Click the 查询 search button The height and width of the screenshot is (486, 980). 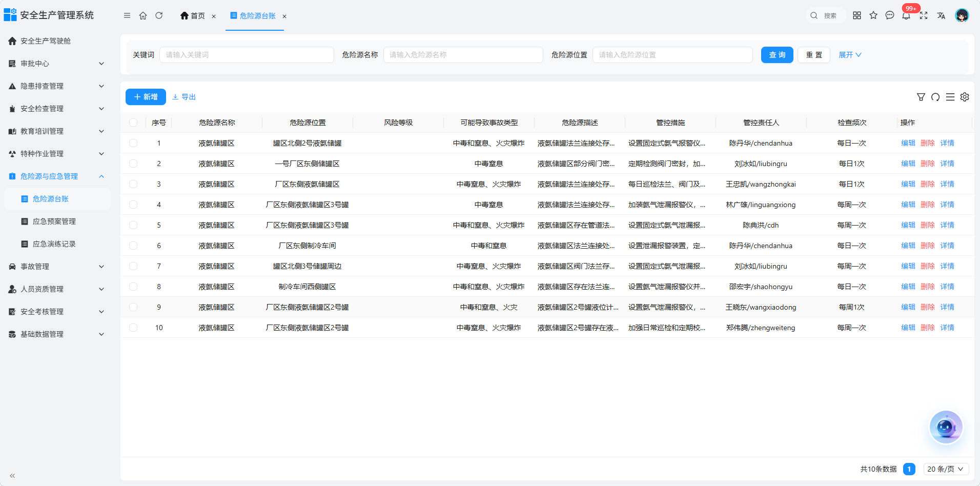(777, 55)
